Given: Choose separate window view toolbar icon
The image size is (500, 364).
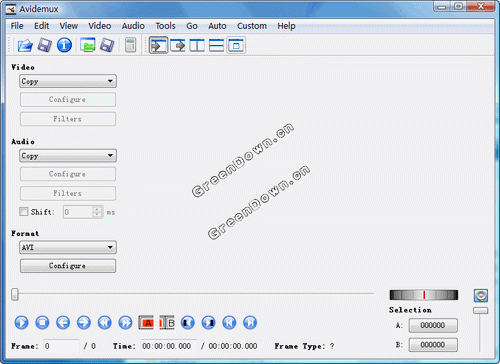Looking at the screenshot, I should coord(236,45).
